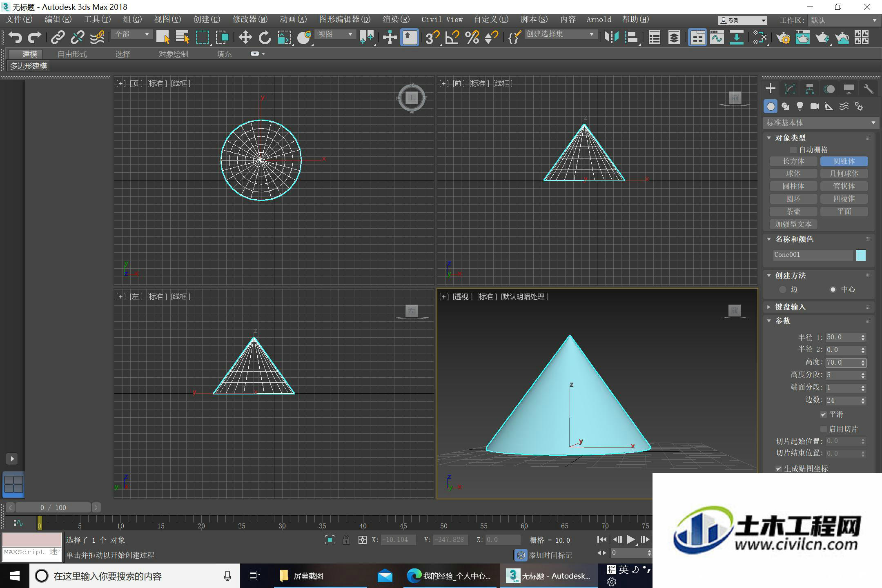Open the 工作区 默认 dropdown
Image resolution: width=882 pixels, height=588 pixels.
(843, 20)
